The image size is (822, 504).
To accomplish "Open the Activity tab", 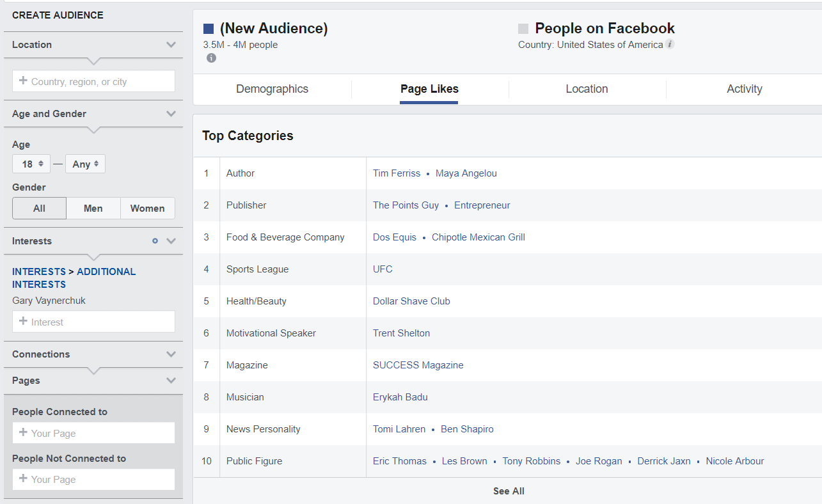I will [744, 89].
